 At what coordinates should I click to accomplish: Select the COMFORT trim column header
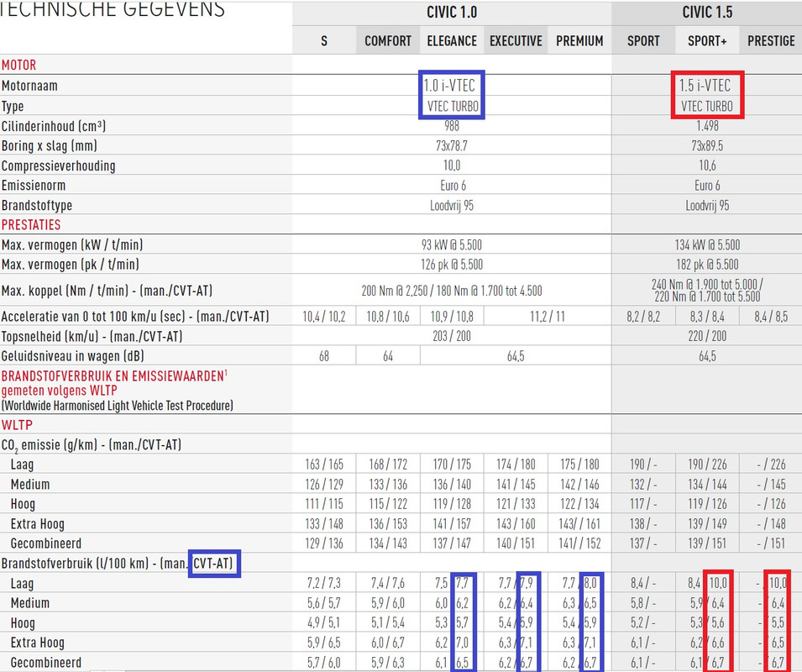click(388, 41)
